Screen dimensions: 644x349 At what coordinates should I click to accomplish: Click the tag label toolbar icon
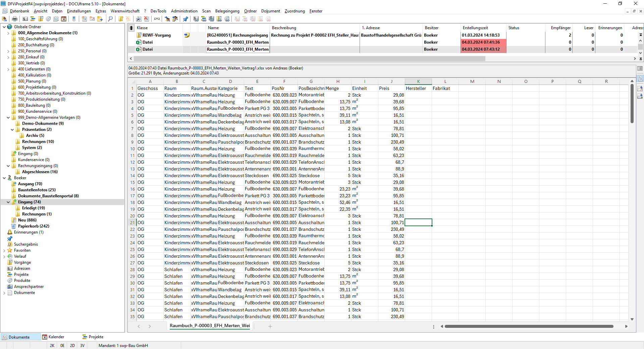(48, 19)
